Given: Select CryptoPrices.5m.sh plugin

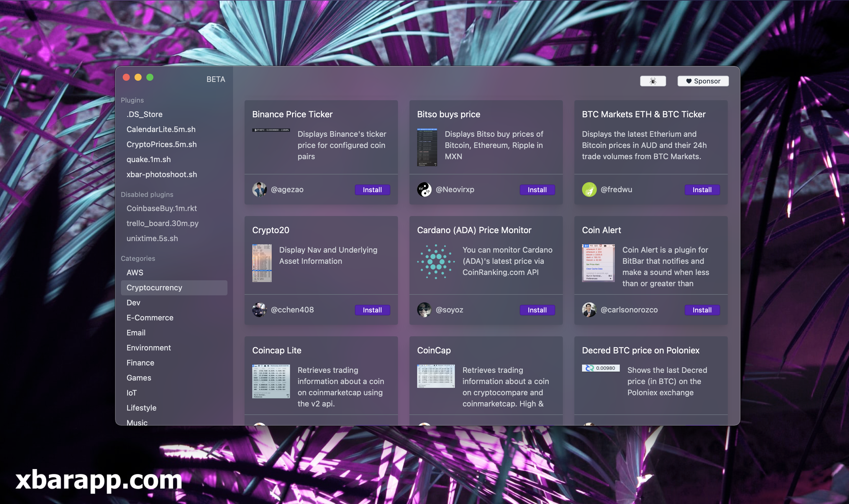Looking at the screenshot, I should pyautogui.click(x=174, y=144).
